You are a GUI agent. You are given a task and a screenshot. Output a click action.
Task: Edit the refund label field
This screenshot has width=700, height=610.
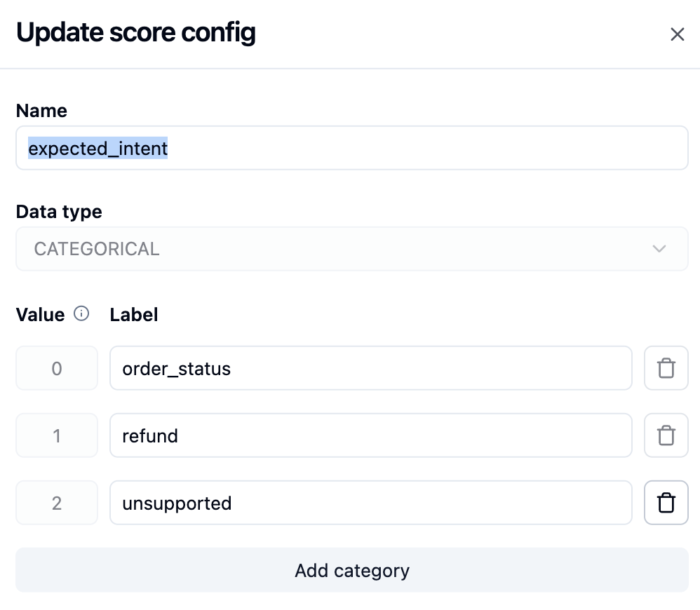coord(371,435)
